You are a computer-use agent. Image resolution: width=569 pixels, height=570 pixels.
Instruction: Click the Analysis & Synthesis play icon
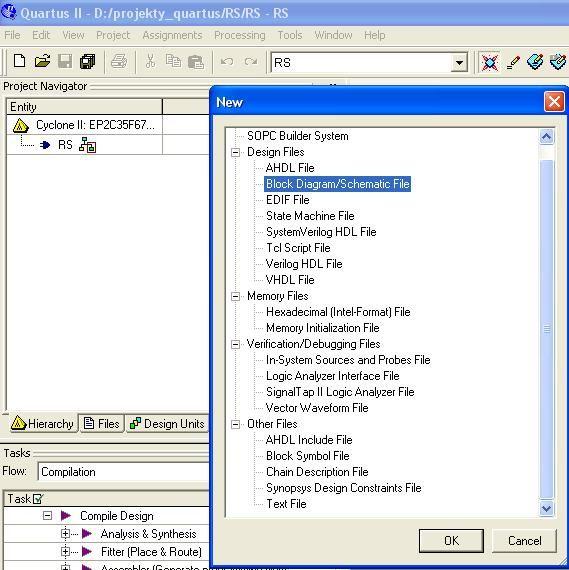(87, 534)
